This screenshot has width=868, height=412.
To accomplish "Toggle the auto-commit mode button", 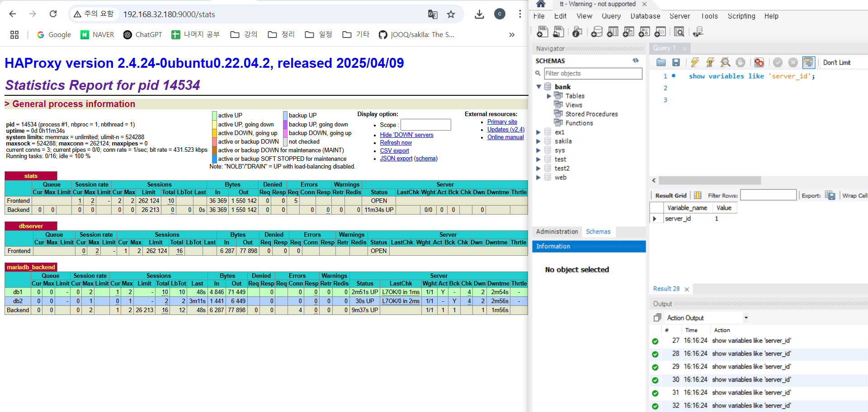I will click(808, 62).
